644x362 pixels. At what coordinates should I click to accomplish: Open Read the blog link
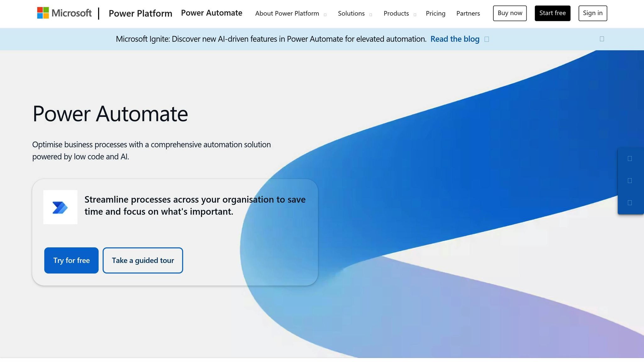tap(455, 39)
